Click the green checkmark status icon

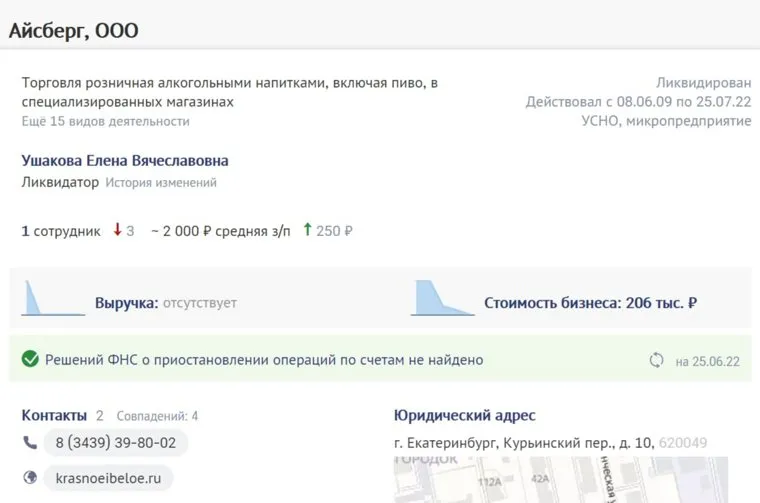[x=30, y=359]
